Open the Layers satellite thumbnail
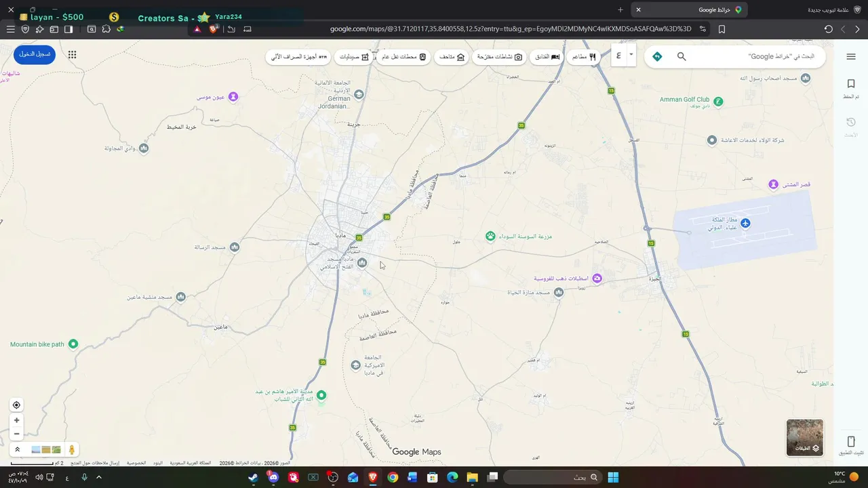Image resolution: width=868 pixels, height=488 pixels. tap(805, 437)
